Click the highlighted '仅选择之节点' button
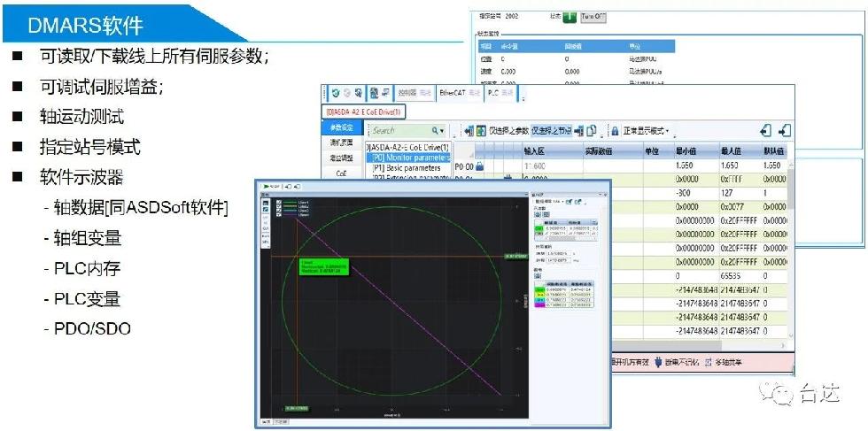868x431 pixels. pyautogui.click(x=551, y=131)
